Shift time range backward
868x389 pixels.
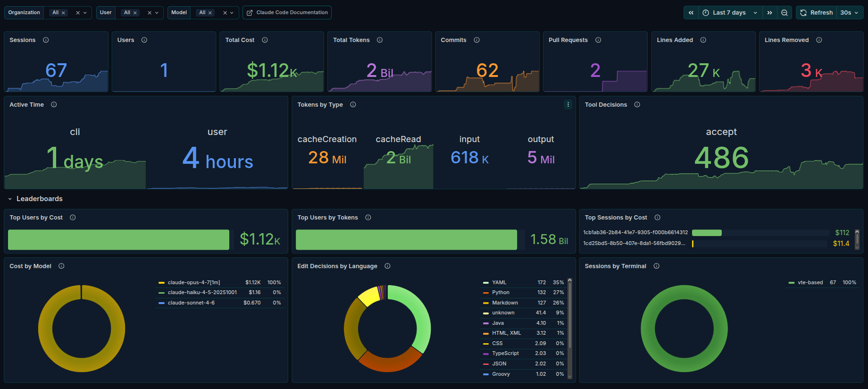[691, 13]
